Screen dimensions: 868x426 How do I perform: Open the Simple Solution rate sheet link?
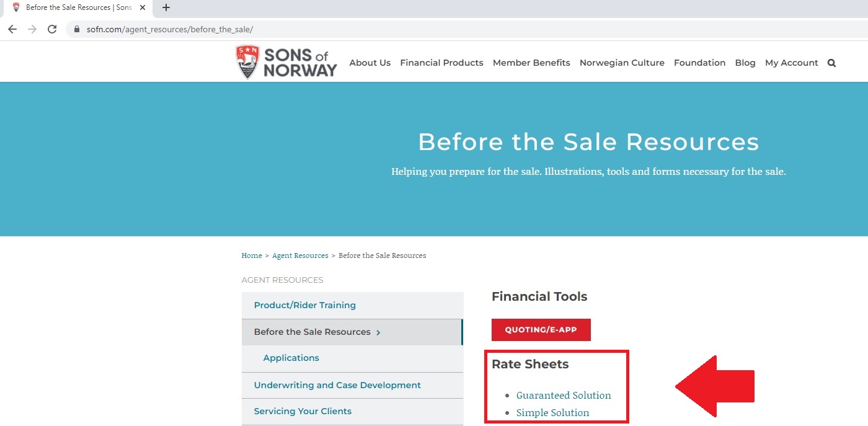tap(553, 412)
